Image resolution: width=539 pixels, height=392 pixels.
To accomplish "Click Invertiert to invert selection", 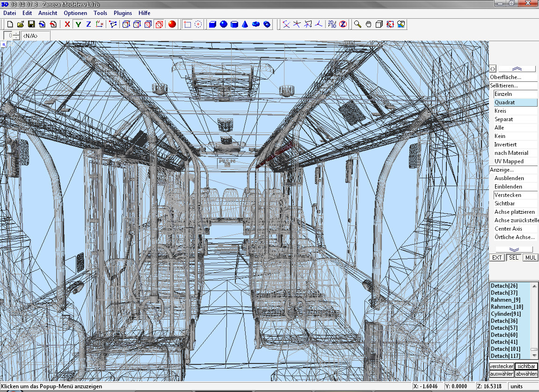I will (x=515, y=144).
